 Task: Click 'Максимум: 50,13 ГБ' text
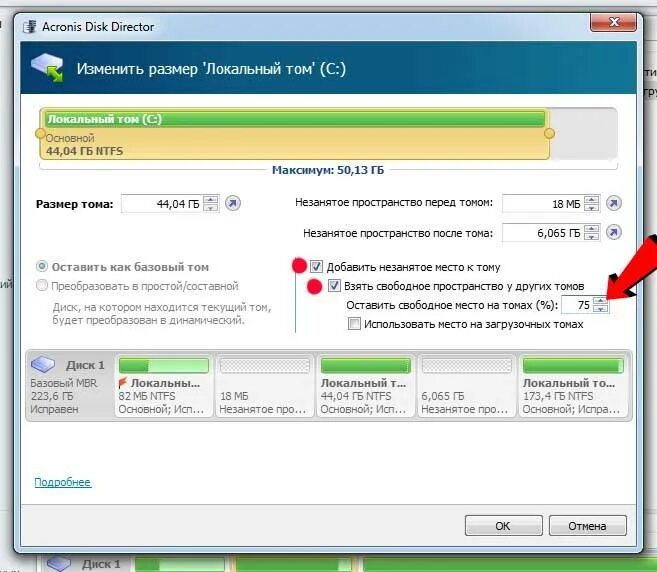tap(328, 170)
